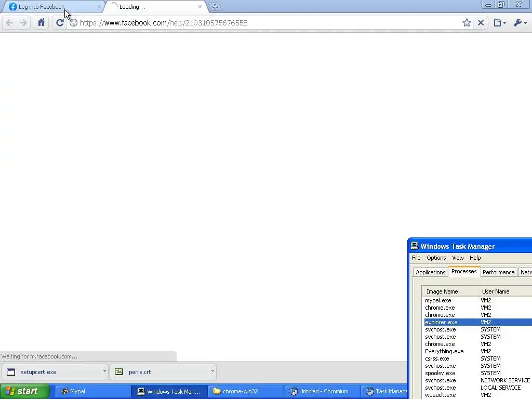Open the wrench settings menu
This screenshot has height=399, width=532.
pos(521,23)
